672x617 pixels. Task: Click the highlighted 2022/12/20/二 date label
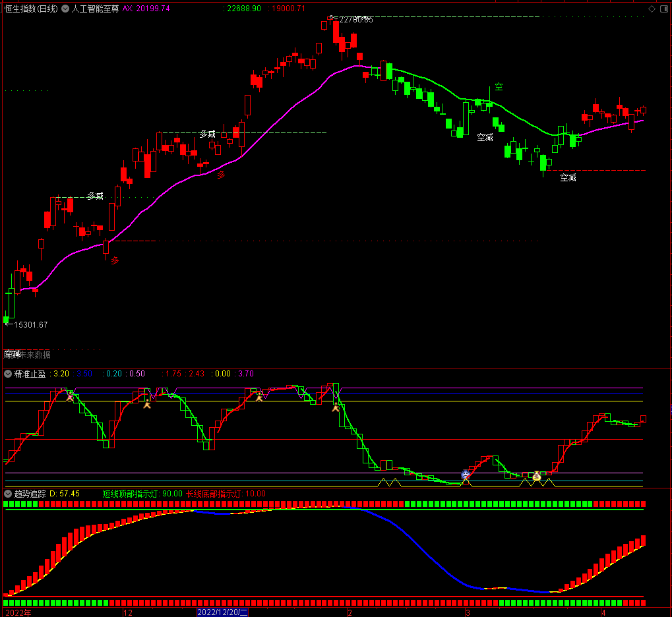pos(222,612)
